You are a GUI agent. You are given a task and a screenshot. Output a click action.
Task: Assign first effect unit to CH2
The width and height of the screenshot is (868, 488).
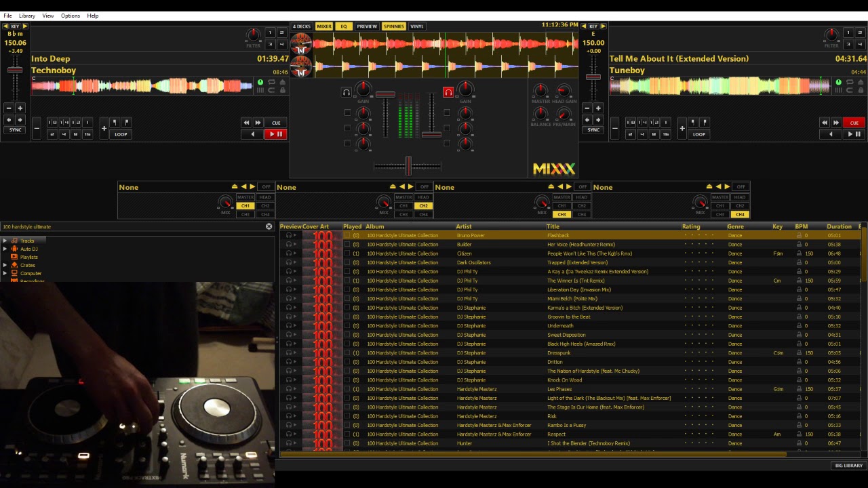pos(265,205)
